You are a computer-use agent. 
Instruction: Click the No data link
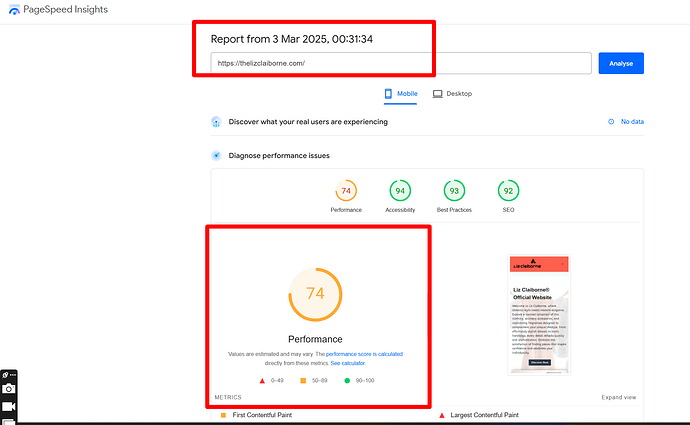(x=632, y=122)
